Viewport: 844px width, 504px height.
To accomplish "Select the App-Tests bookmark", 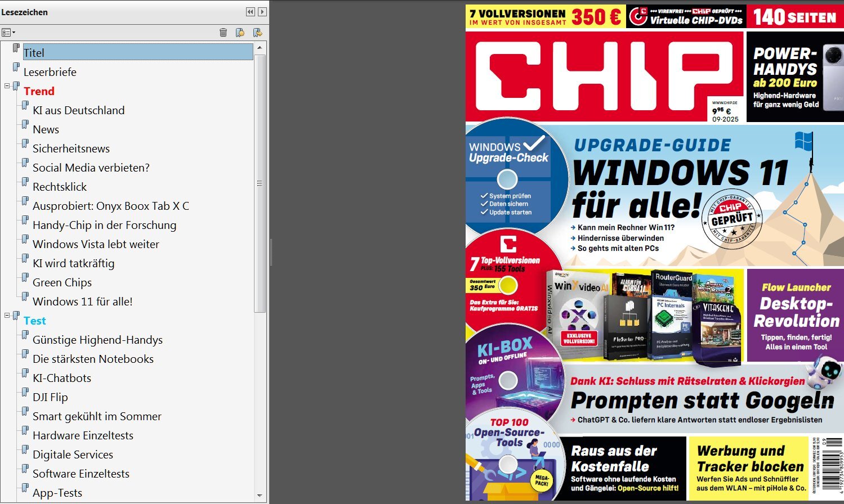I will click(x=57, y=493).
